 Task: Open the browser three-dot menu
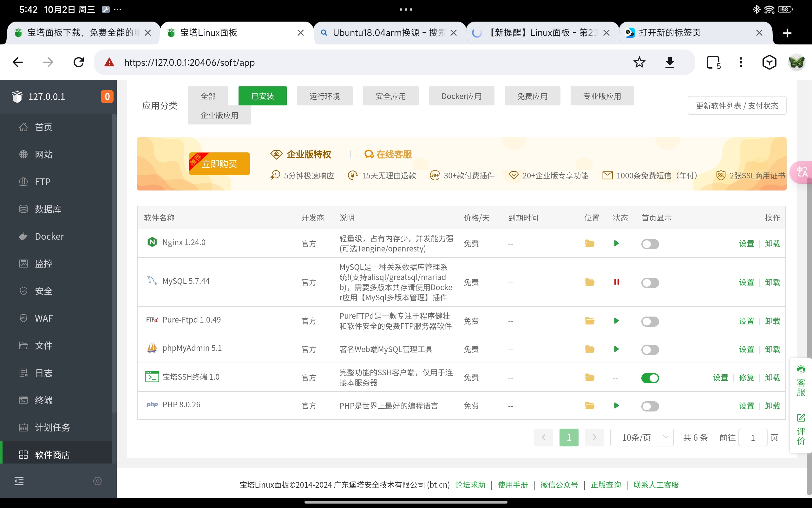tap(741, 62)
